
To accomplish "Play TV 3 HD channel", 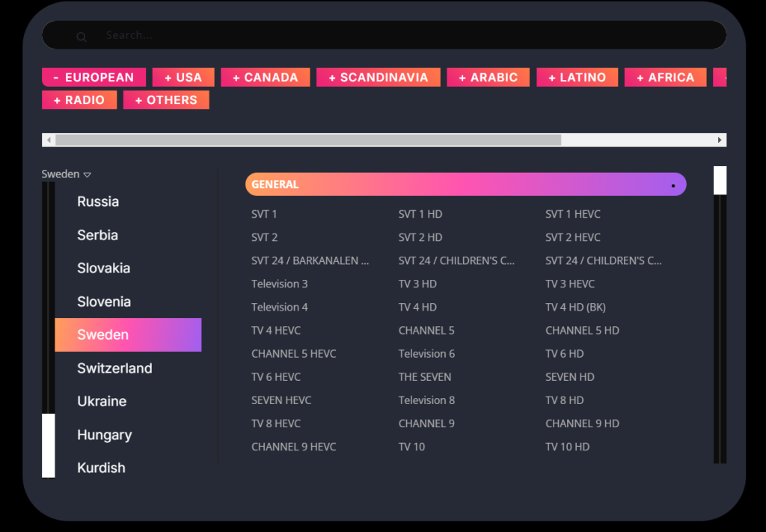I will 417,284.
